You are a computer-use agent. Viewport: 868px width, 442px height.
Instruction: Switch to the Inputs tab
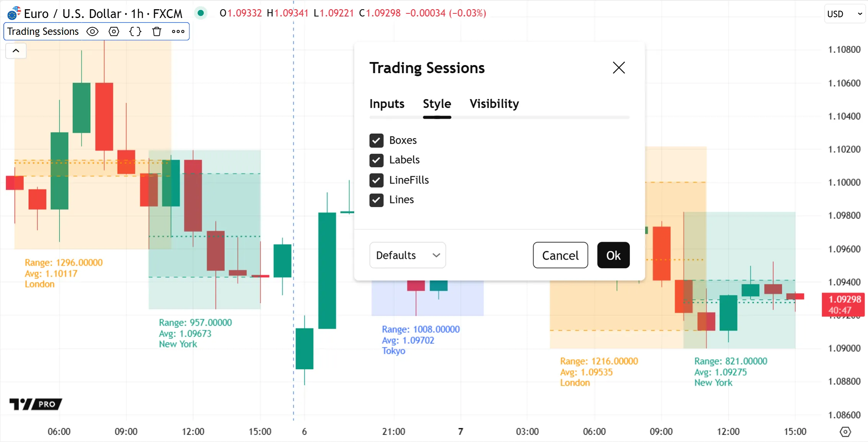(387, 104)
